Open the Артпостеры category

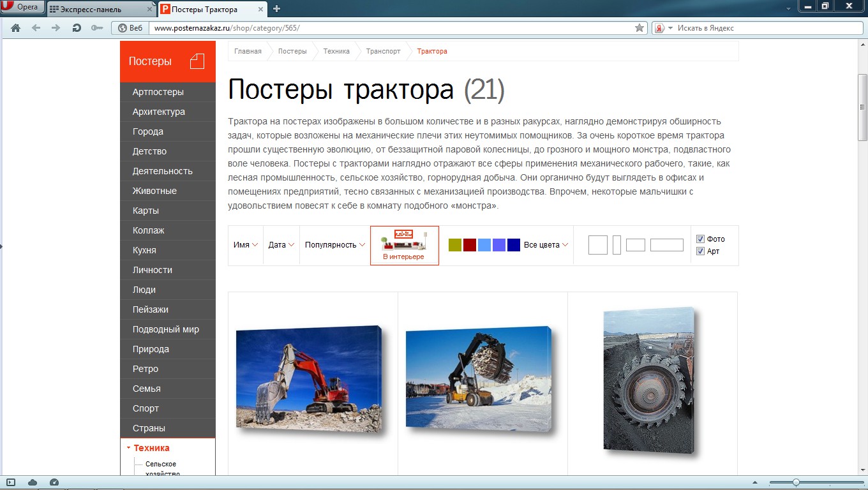(x=168, y=92)
